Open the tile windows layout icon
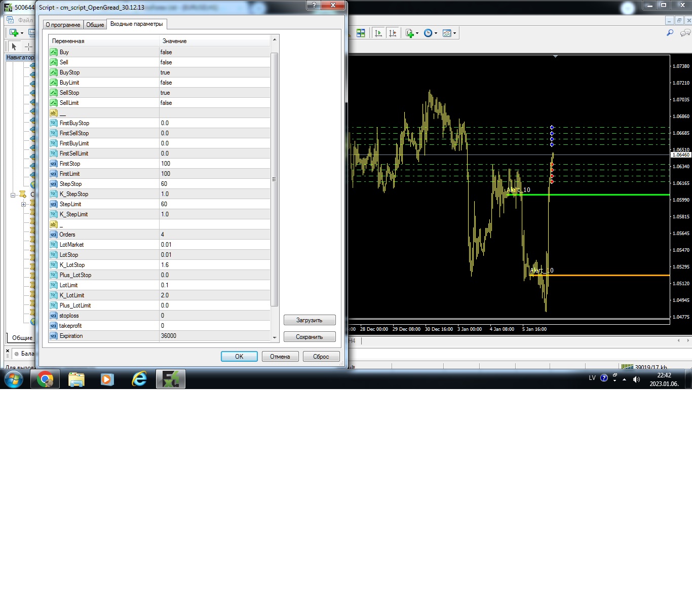 coord(361,33)
